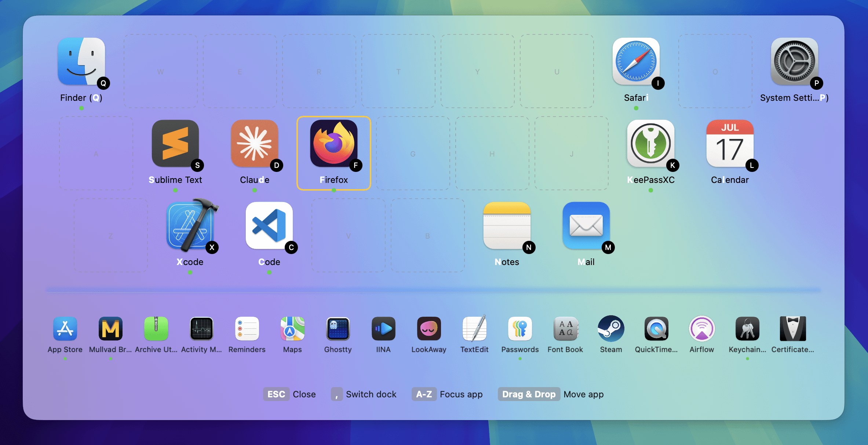Click the comma Switch dock key hint
Image resolution: width=868 pixels, height=445 pixels.
coord(364,394)
